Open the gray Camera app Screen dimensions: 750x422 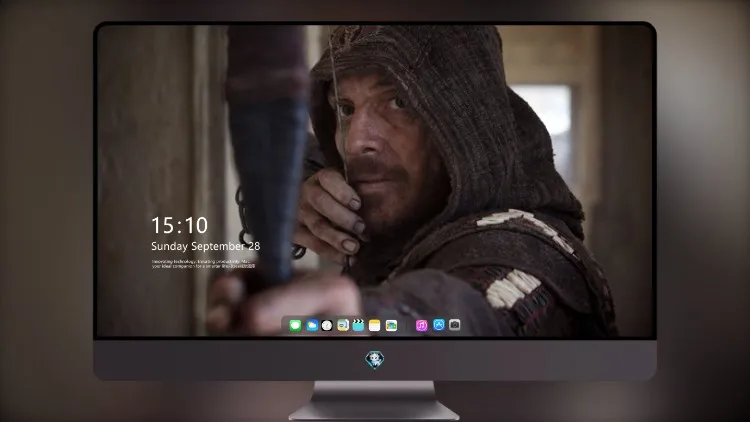[454, 325]
